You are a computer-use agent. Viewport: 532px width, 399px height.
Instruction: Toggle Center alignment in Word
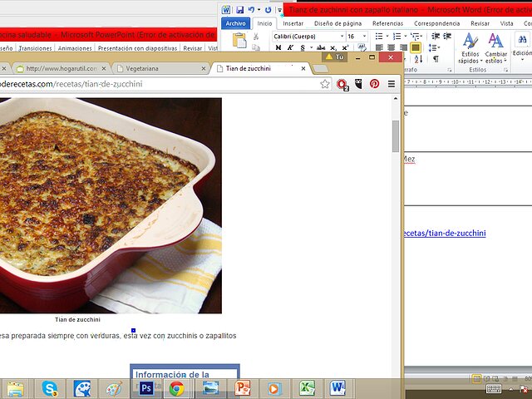(x=391, y=47)
